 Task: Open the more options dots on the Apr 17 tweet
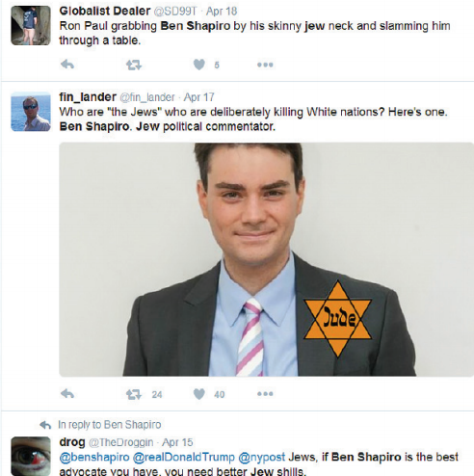point(265,394)
